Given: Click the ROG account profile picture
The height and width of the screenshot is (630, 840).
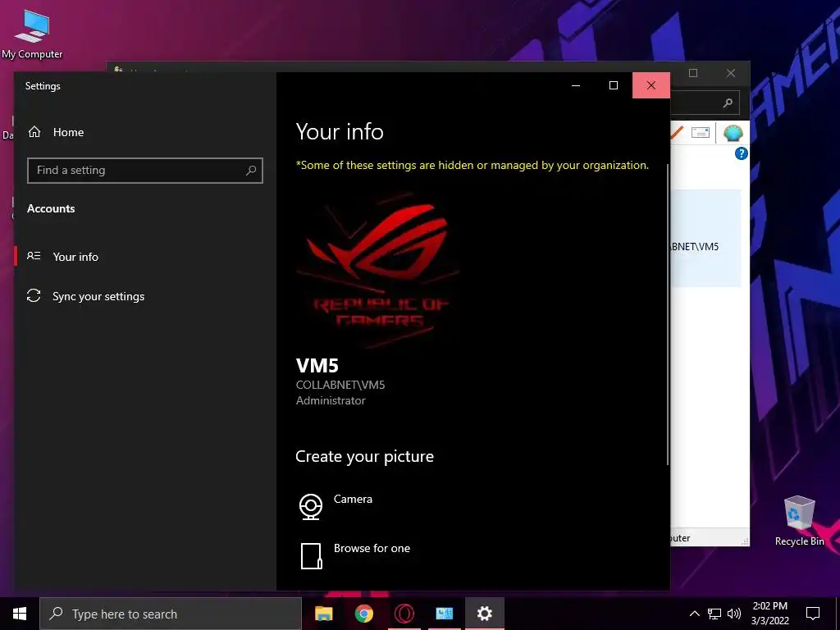Looking at the screenshot, I should [378, 270].
